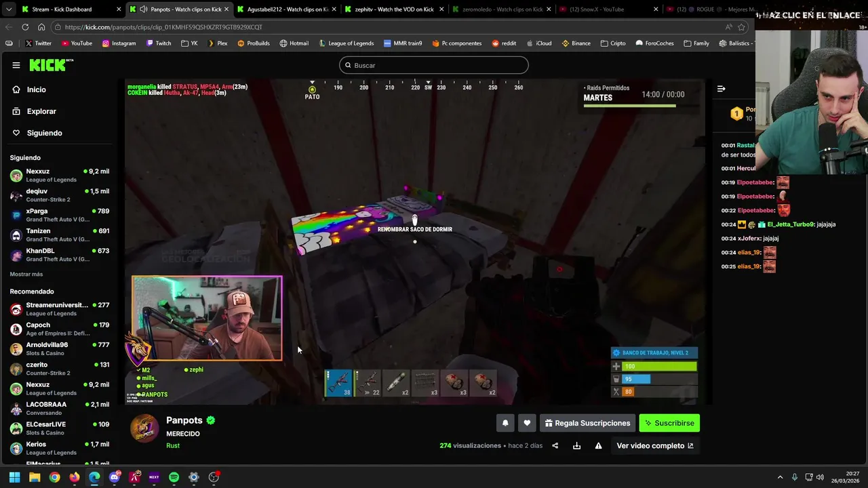The image size is (868, 488).
Task: Open followed channel deqiuv
Action: [x=60, y=195]
